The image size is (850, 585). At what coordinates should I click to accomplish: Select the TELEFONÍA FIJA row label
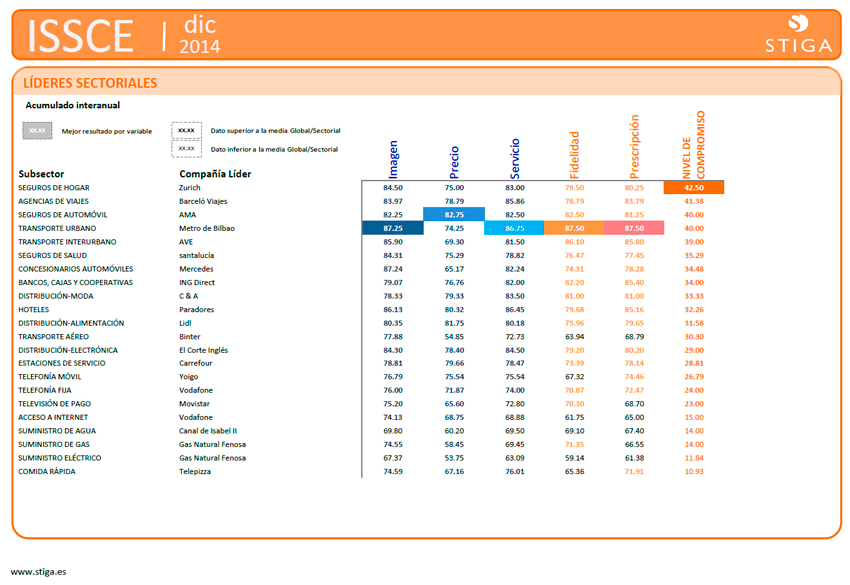point(45,390)
